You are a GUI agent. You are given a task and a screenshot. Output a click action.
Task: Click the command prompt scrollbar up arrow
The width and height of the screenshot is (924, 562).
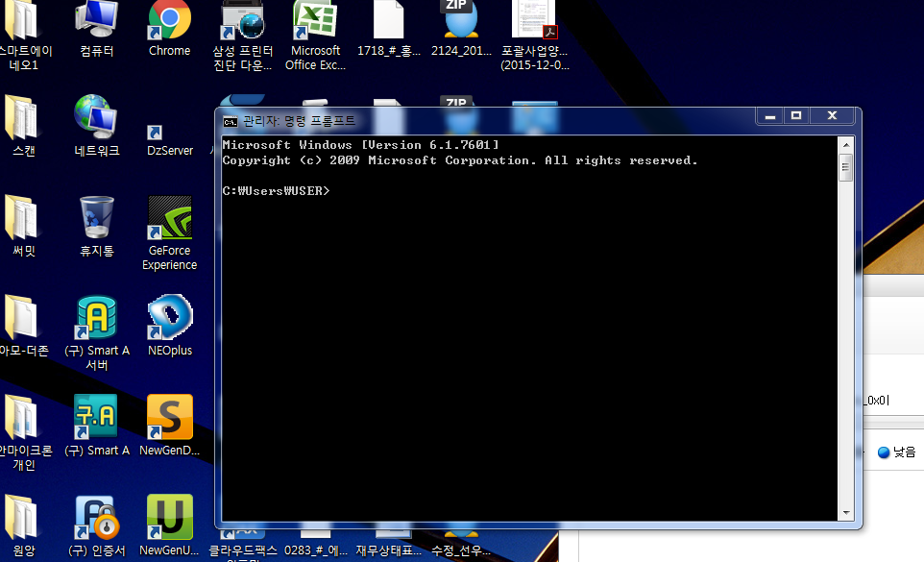point(845,145)
